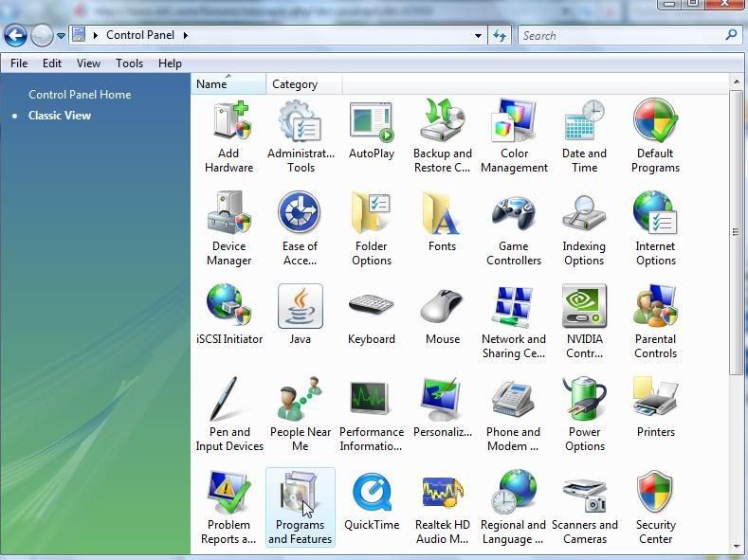Expand the address bar history dropdown

tap(478, 36)
